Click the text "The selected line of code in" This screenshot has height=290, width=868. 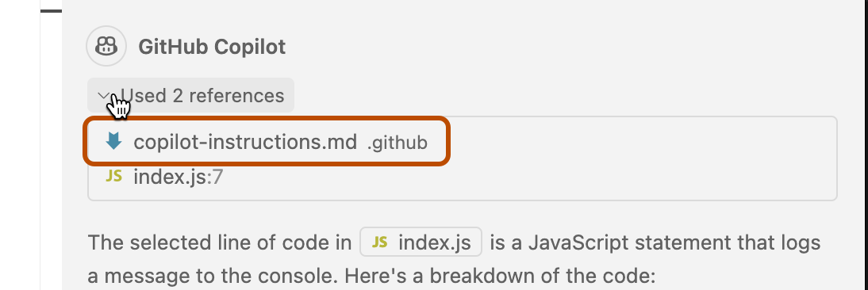(x=220, y=242)
